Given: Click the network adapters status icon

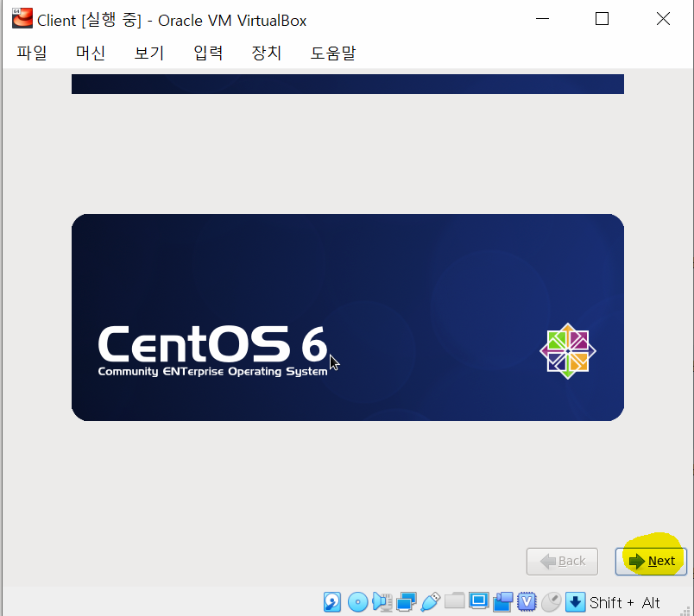Looking at the screenshot, I should tap(407, 602).
